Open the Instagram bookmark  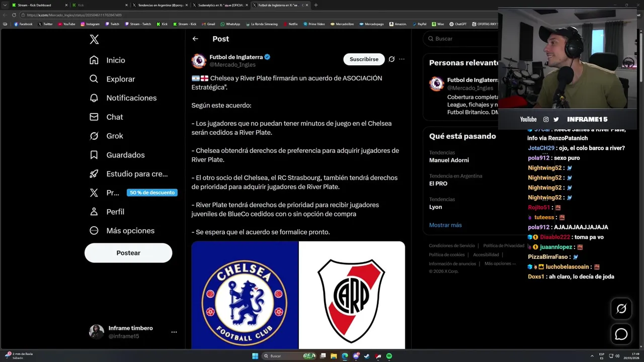[90, 24]
